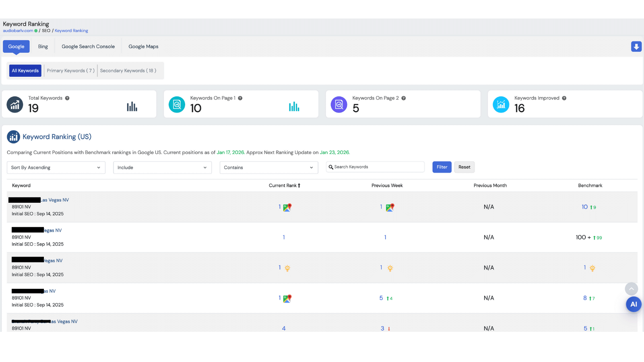Click the lightbulb icon in third row's current rank
This screenshot has height=362, width=644.
tap(287, 268)
